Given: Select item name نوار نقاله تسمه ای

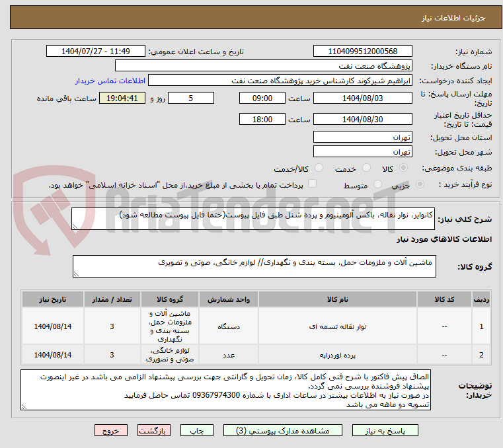Looking at the screenshot, I should click(x=338, y=327).
